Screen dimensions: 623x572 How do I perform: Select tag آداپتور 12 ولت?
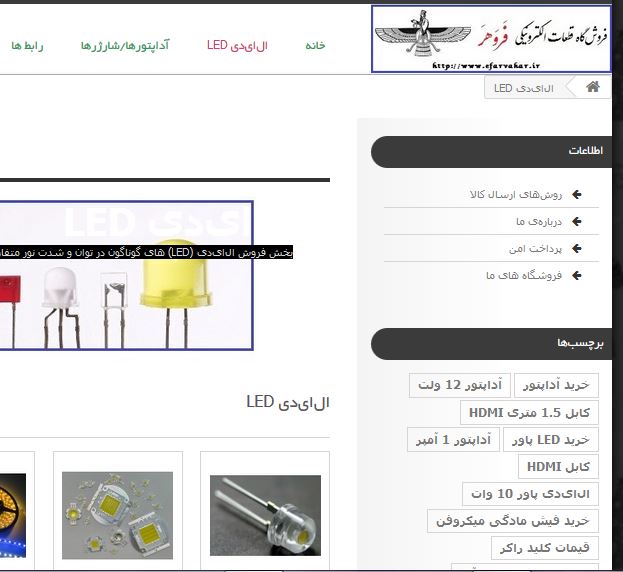(x=460, y=385)
